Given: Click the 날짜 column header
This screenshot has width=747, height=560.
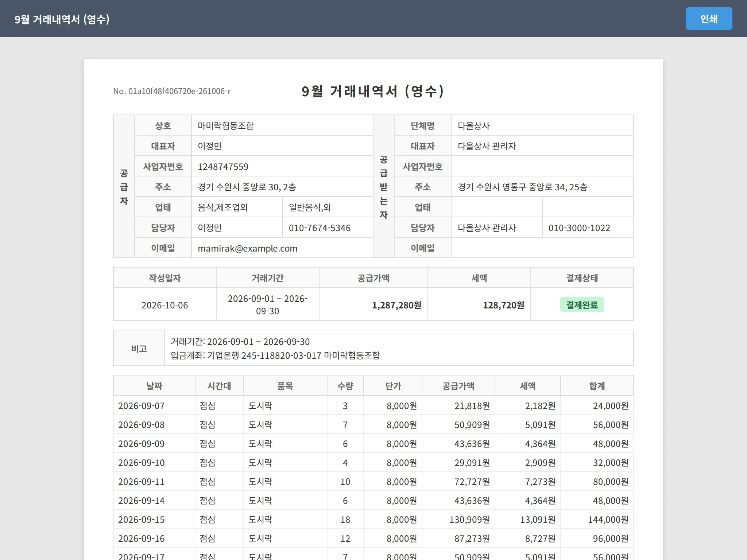Looking at the screenshot, I should pos(154,386).
